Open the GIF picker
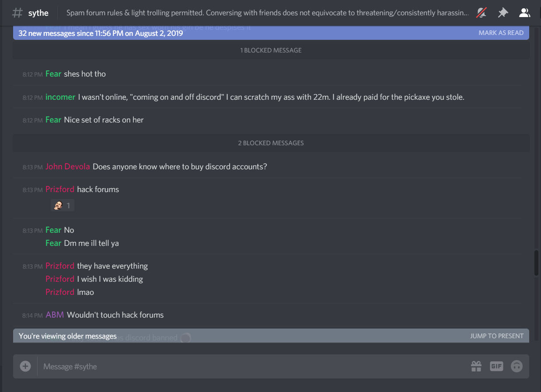The height and width of the screenshot is (392, 541). [496, 366]
